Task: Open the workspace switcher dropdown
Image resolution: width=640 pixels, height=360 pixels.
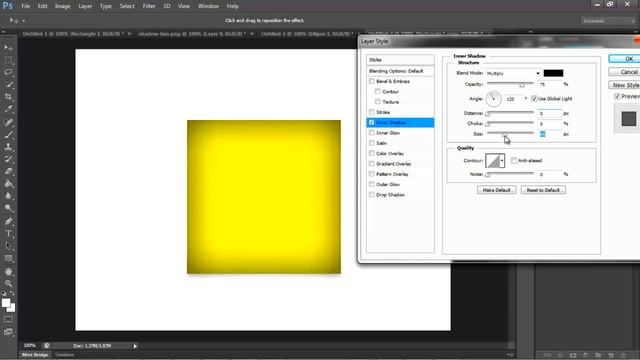Action: (608, 20)
